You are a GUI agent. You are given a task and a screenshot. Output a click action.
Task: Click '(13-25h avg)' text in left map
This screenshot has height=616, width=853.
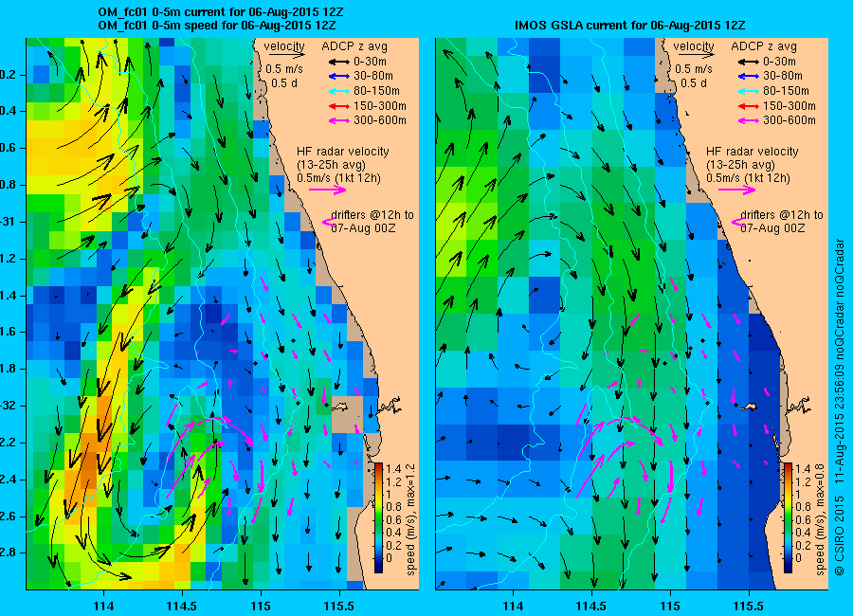coord(331,165)
